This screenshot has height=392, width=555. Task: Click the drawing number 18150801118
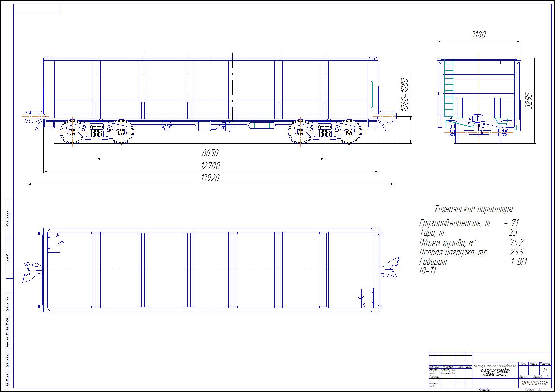pyautogui.click(x=534, y=383)
